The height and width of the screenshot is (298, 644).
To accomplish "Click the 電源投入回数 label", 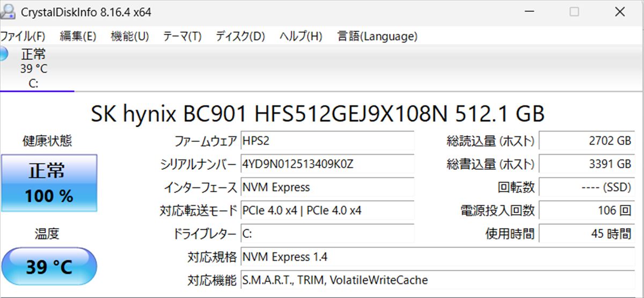I will [x=497, y=210].
